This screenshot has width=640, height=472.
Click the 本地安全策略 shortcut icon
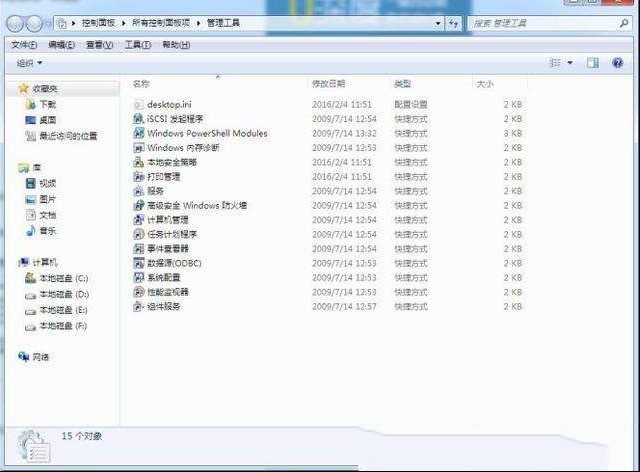(139, 162)
